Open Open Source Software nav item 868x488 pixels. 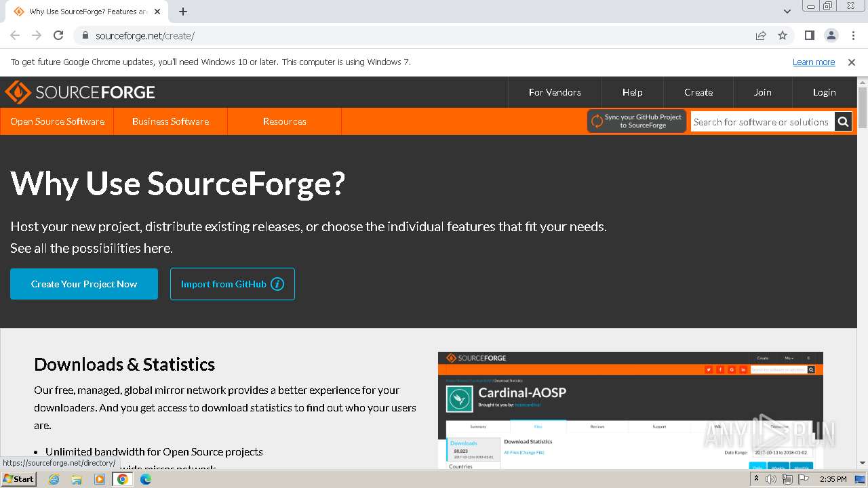tap(57, 121)
